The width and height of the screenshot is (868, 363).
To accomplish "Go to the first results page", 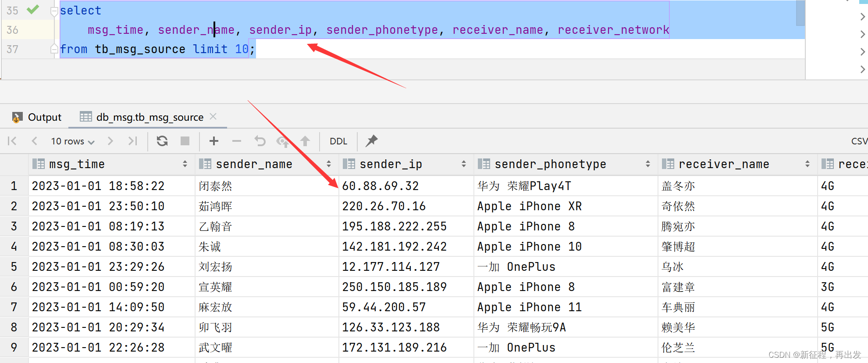I will pos(12,141).
